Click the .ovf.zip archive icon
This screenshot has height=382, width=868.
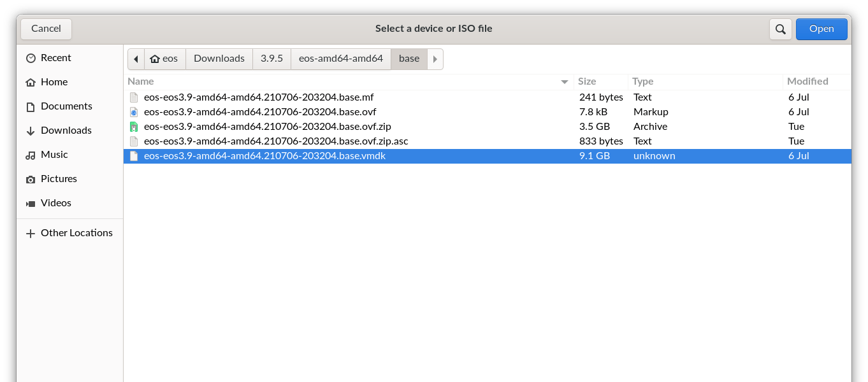click(x=134, y=127)
